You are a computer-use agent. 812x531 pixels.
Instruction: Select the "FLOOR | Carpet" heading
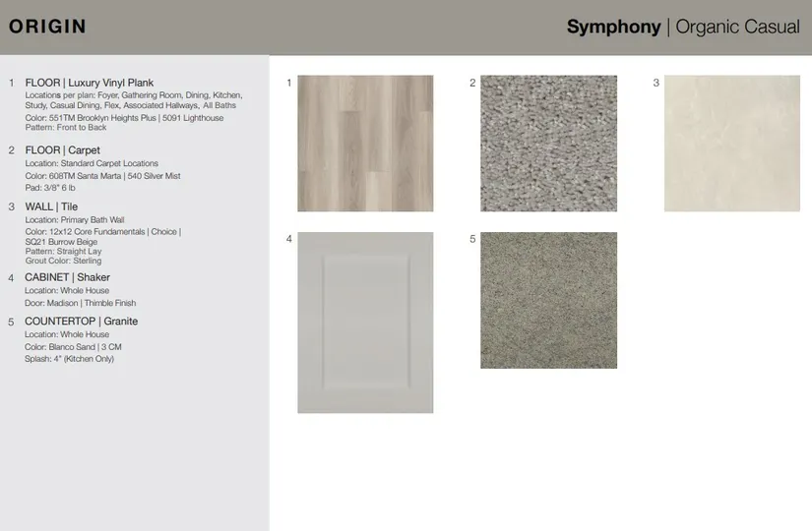[x=62, y=150]
